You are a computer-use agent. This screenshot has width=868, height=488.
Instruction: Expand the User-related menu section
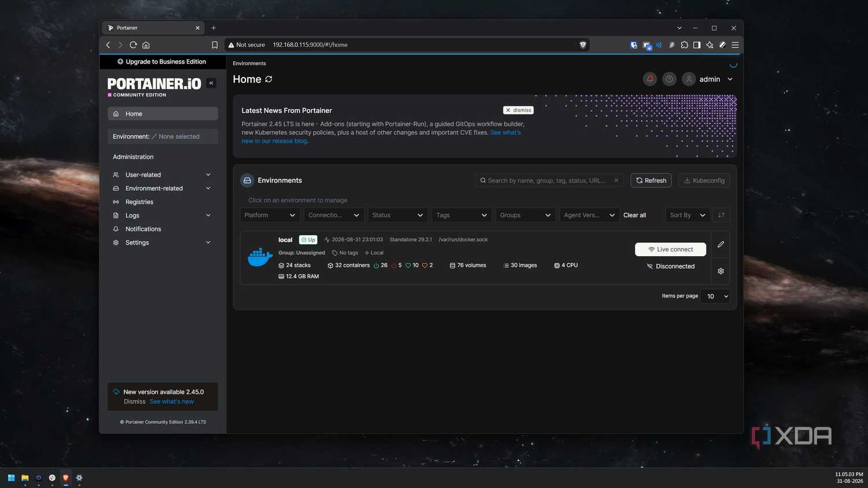(x=163, y=175)
